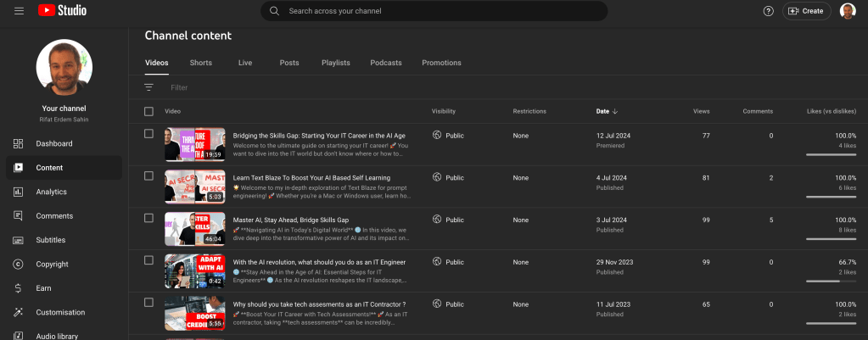Open the Comments menu item
Viewport: 868px width, 340px height.
coord(64,216)
